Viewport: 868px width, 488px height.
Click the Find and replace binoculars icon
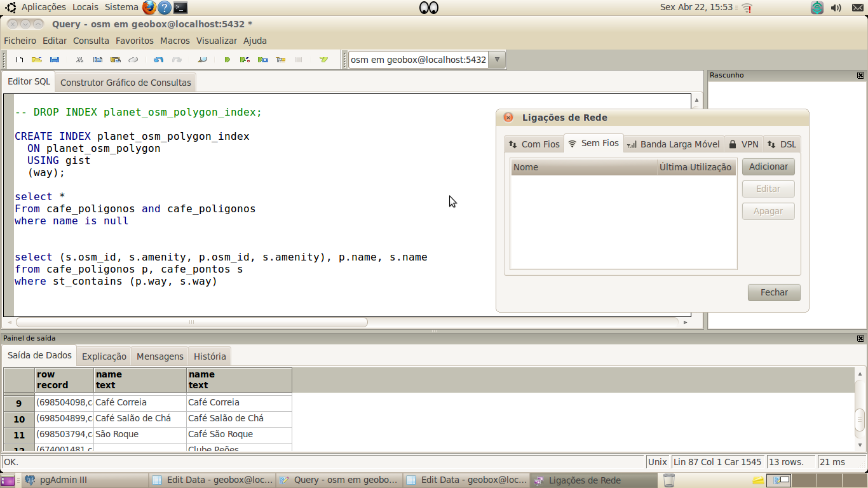[202, 60]
